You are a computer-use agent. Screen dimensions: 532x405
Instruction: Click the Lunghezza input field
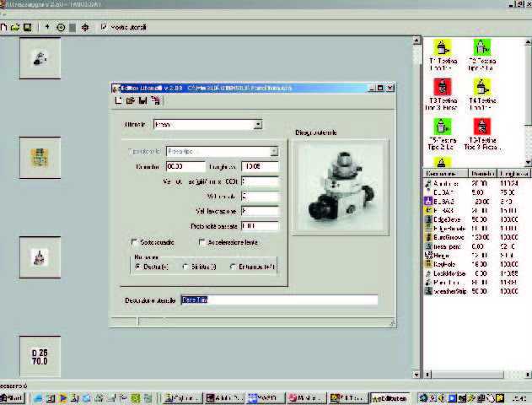click(x=260, y=166)
